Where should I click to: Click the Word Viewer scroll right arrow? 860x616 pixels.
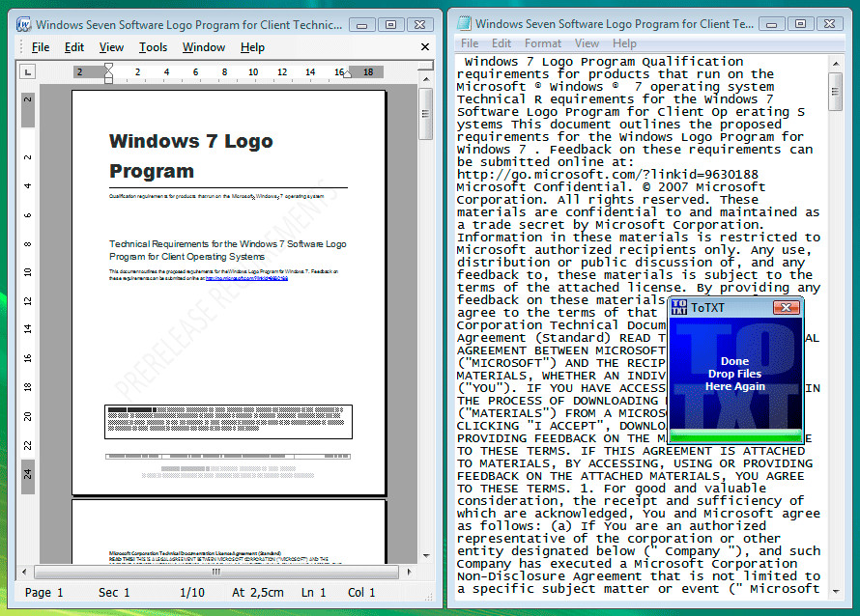click(409, 572)
